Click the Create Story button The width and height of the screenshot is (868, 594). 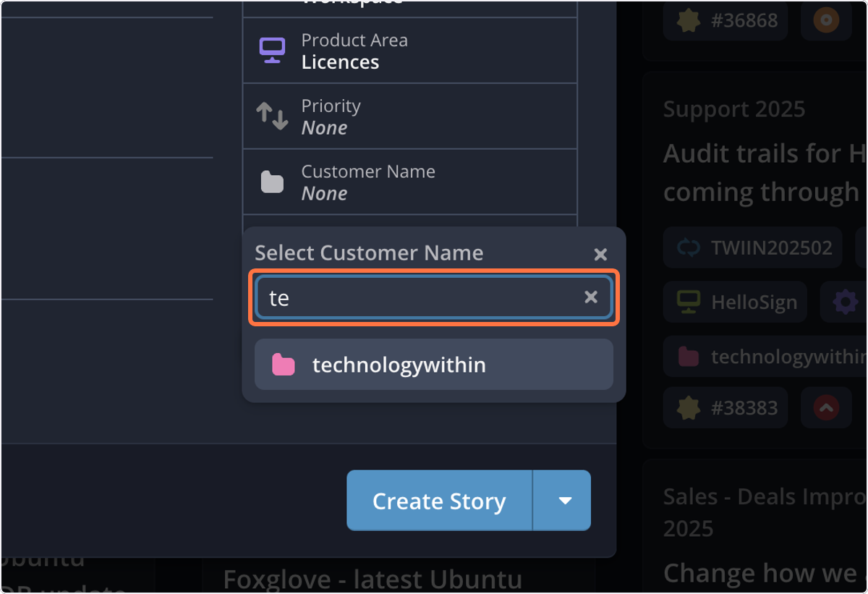click(x=439, y=501)
